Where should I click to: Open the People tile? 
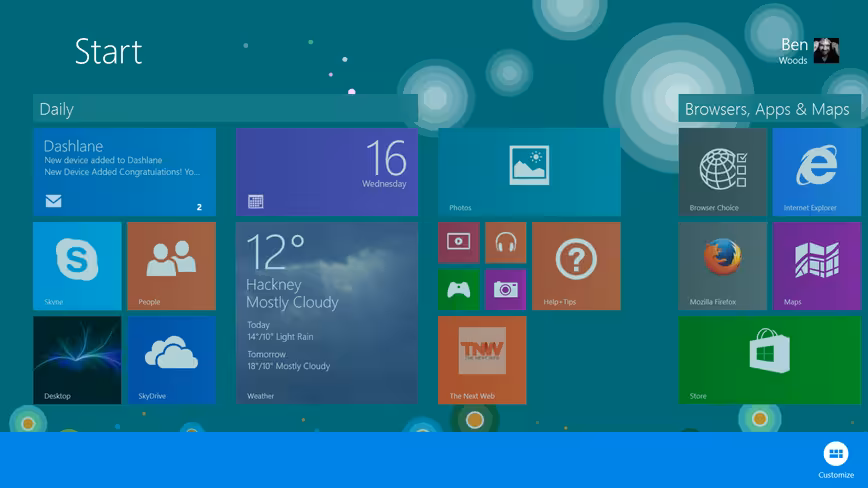coord(172,266)
